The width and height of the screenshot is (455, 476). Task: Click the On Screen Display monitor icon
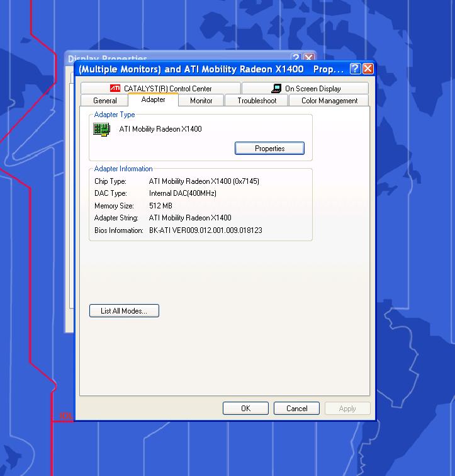(x=276, y=89)
